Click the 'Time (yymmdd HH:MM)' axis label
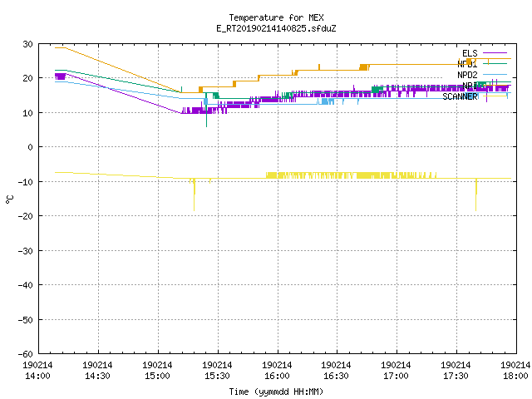 [x=276, y=392]
